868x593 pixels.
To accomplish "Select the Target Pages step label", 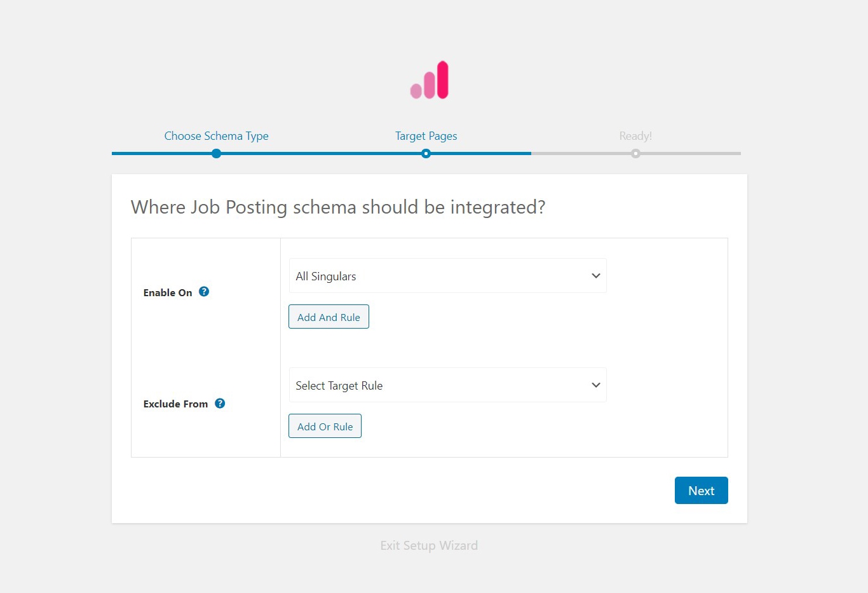I will pos(426,136).
